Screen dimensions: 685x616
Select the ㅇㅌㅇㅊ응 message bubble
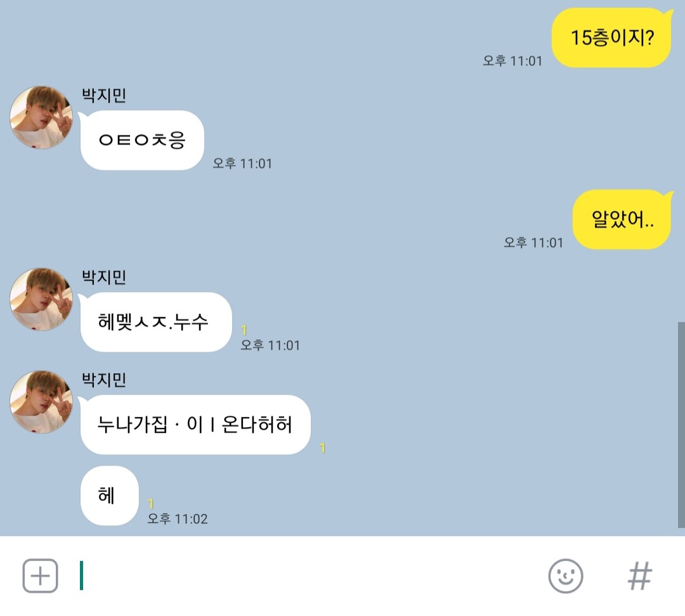142,140
